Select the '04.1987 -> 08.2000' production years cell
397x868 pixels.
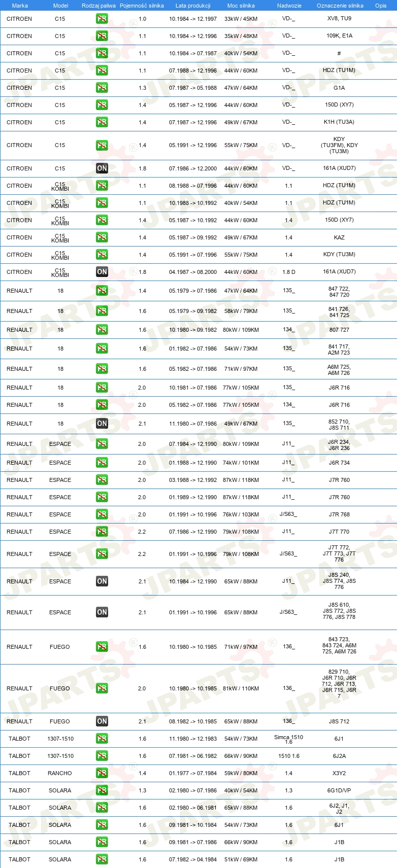193,272
